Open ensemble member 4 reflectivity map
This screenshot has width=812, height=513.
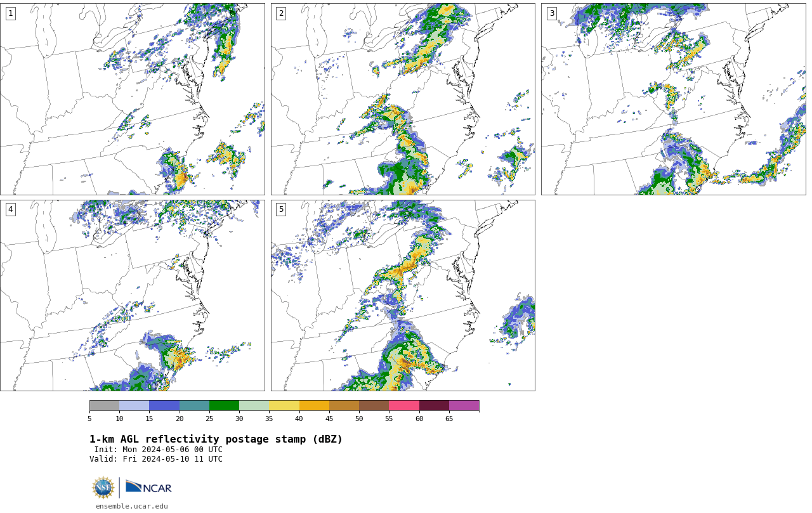(x=133, y=295)
